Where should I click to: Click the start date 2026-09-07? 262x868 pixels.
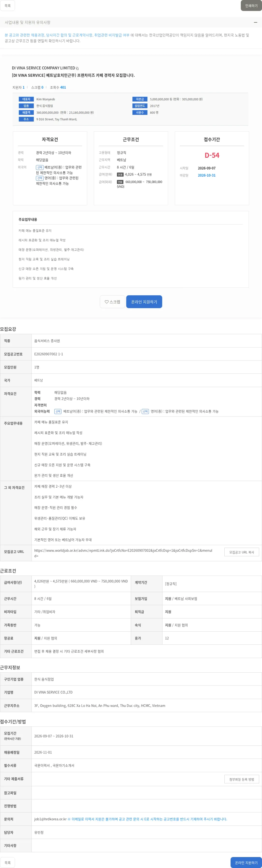[x=206, y=168]
